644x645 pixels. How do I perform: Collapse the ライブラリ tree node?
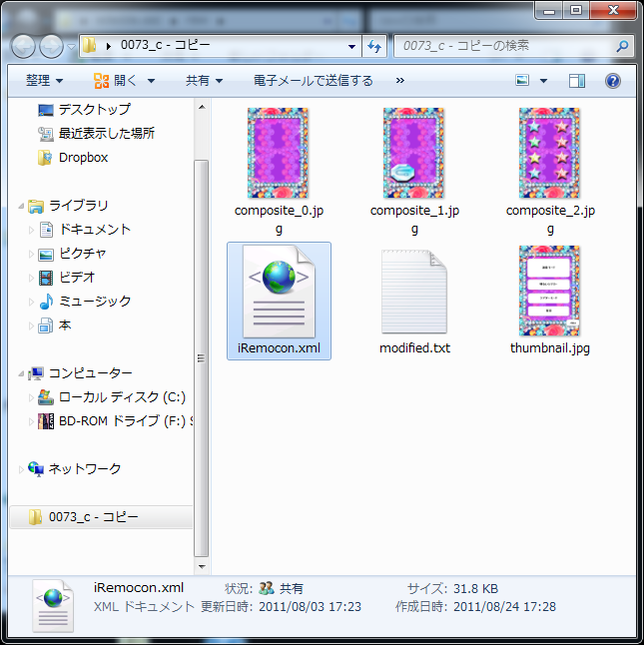pos(21,206)
